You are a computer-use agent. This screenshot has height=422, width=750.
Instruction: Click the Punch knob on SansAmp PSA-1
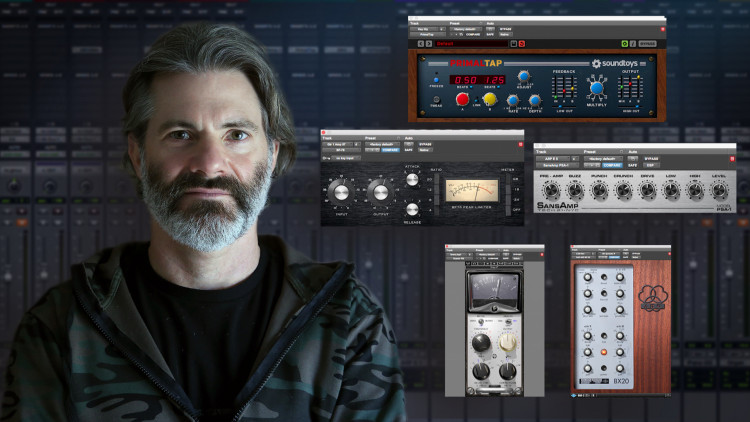(x=599, y=191)
